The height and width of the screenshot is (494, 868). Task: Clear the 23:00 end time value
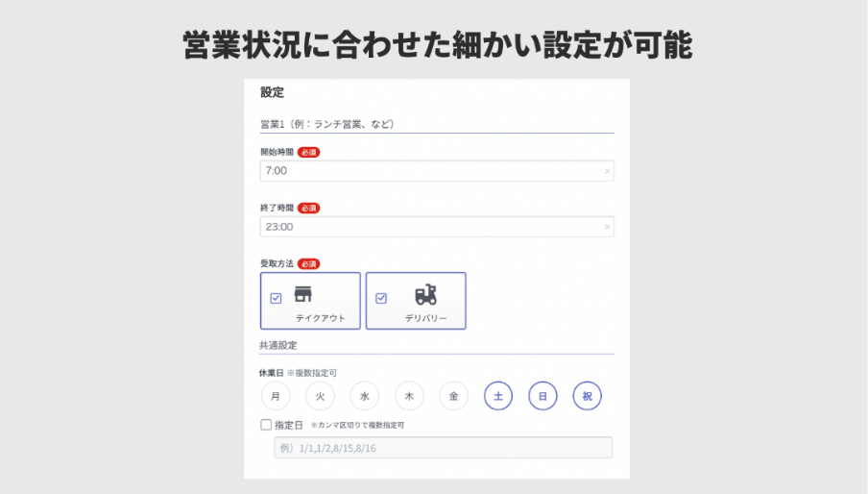click(607, 227)
